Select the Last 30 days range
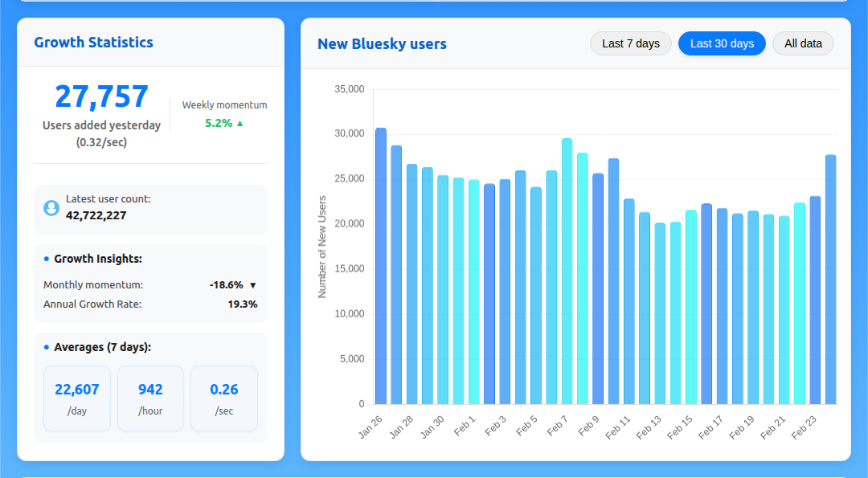 point(721,43)
